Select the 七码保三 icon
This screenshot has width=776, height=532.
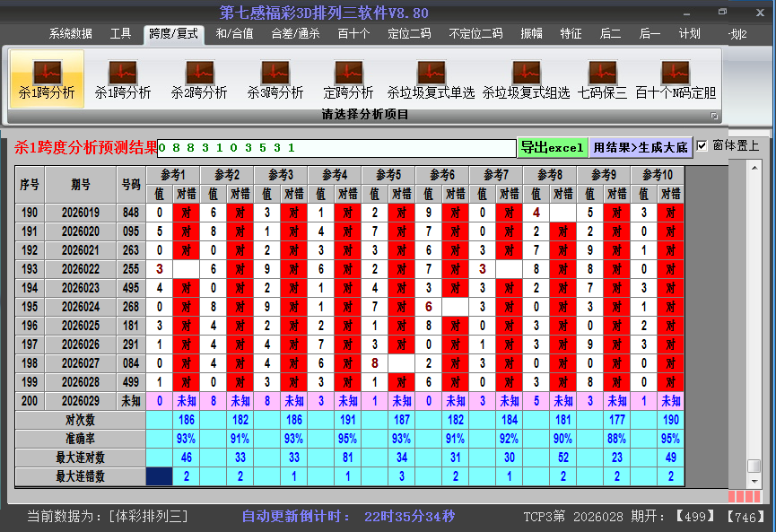tap(602, 79)
